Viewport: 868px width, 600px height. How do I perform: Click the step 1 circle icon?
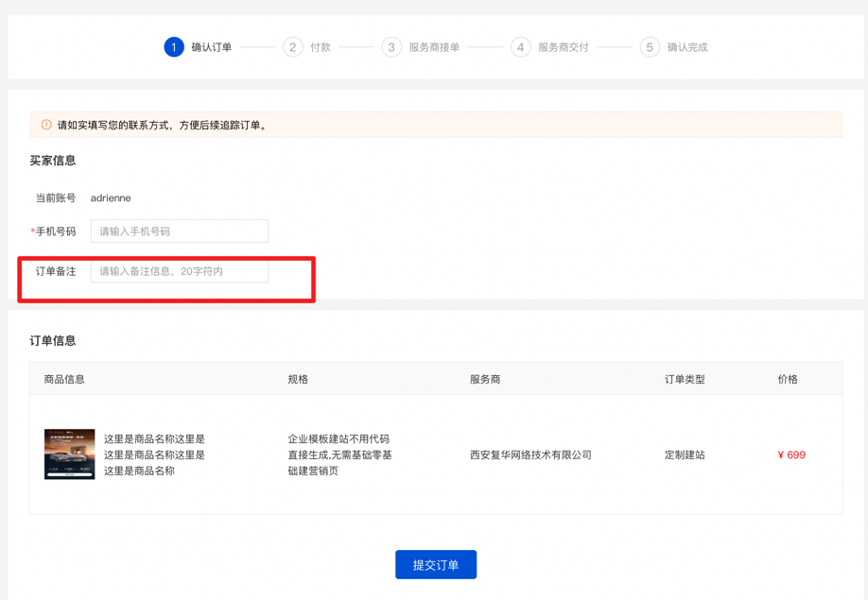tap(174, 47)
